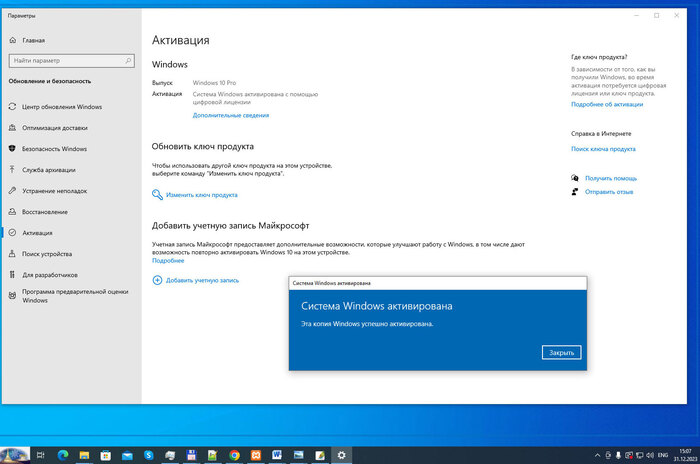Viewport: 700px width, 464px height.
Task: Focus the Найти параметр search field
Action: 71,61
